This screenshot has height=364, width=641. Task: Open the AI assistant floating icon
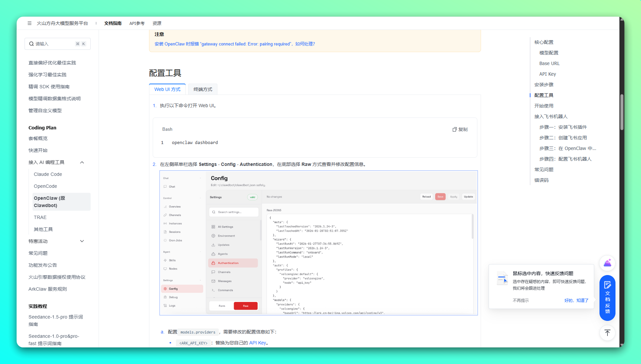coord(607,263)
